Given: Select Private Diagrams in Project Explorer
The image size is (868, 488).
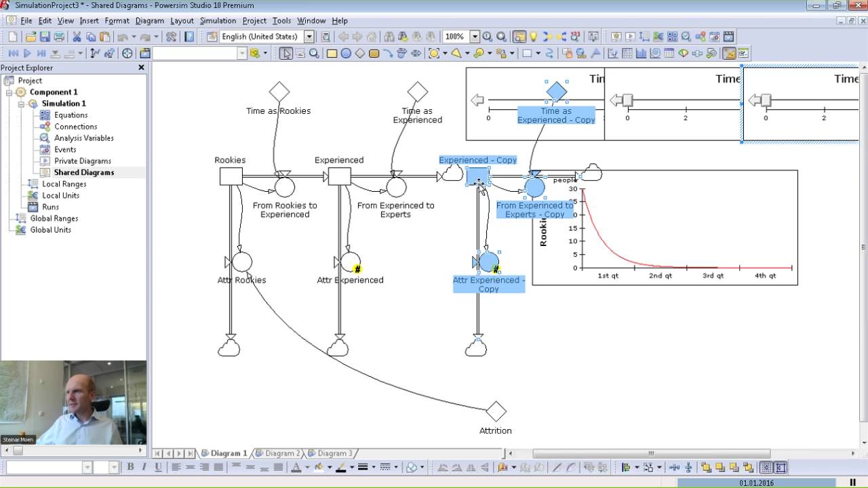Looking at the screenshot, I should 83,161.
